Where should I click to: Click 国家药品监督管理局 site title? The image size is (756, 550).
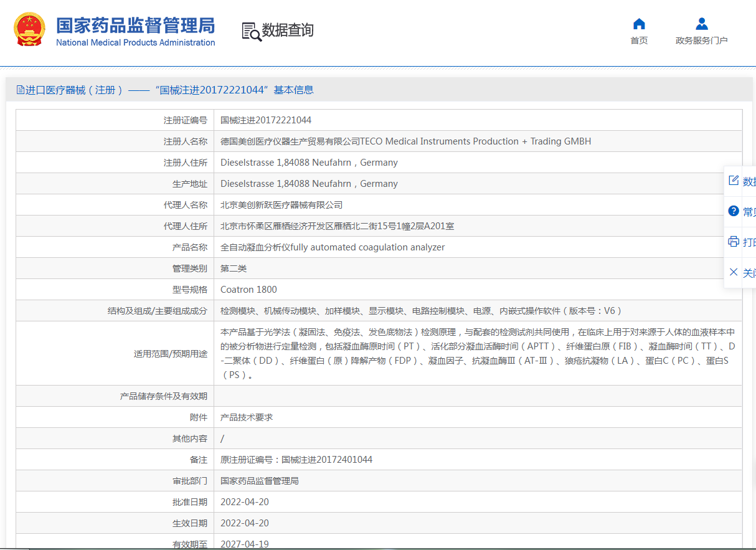135,25
